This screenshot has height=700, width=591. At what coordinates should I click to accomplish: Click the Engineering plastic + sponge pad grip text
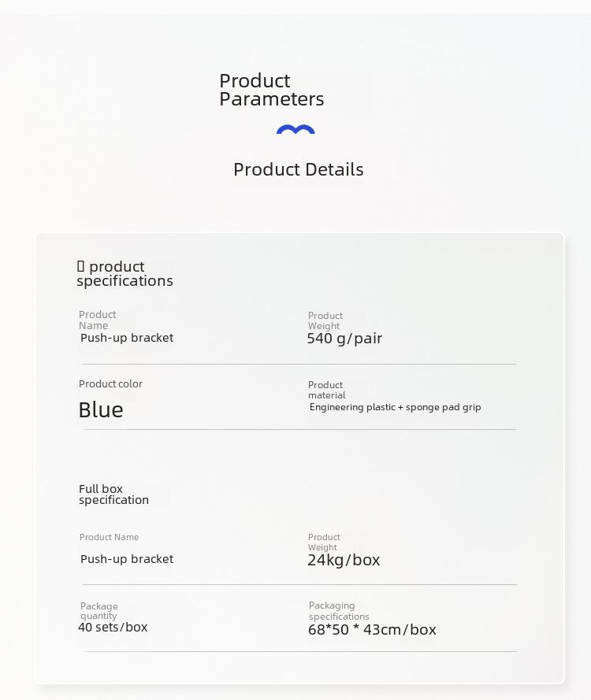(396, 407)
